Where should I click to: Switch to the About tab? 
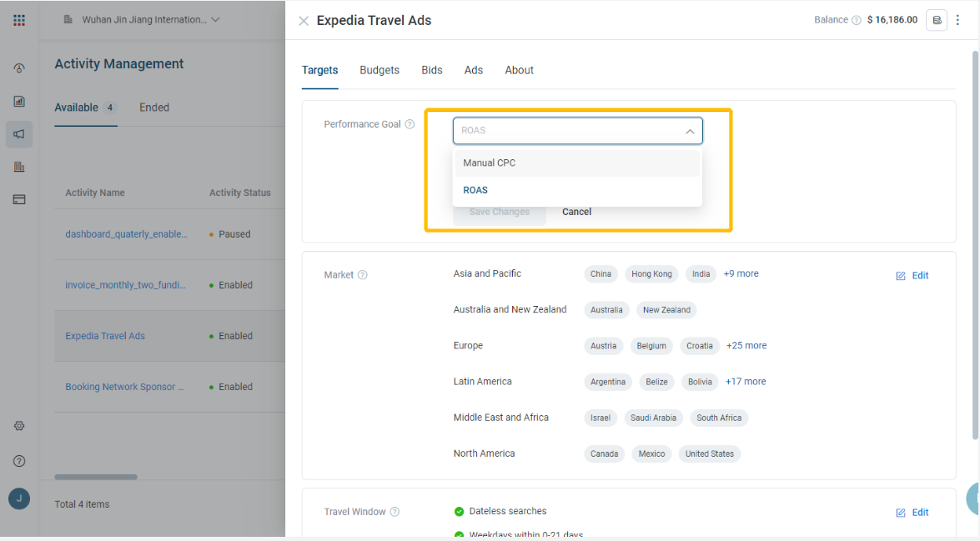pos(520,70)
